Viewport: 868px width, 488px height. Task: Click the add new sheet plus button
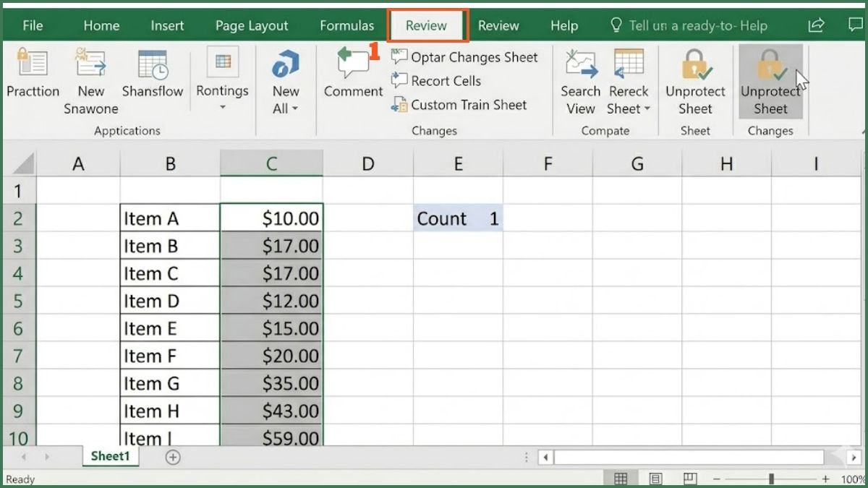click(x=172, y=456)
